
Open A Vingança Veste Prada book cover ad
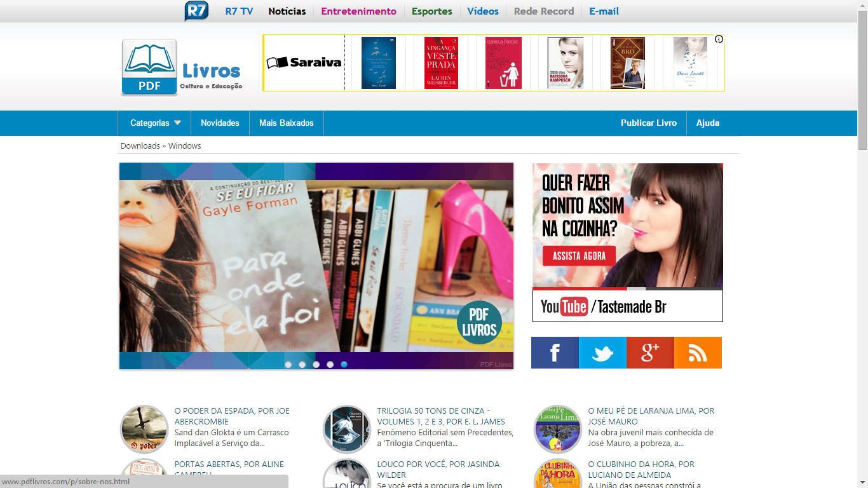(x=441, y=63)
